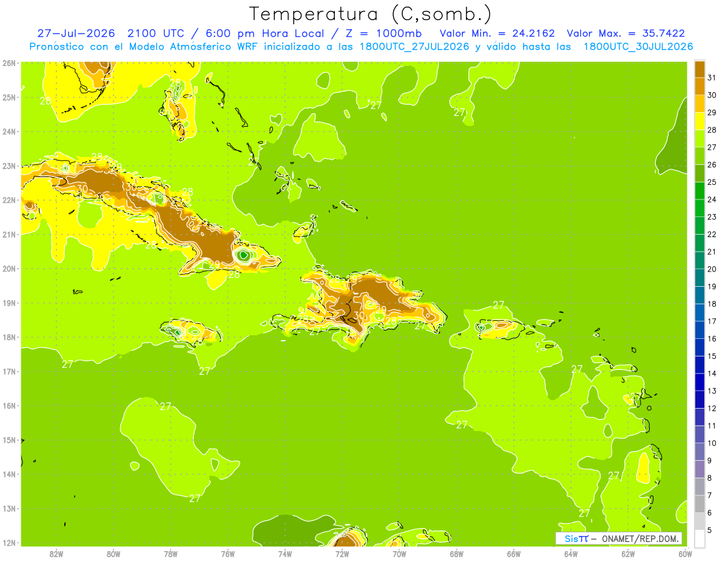Image resolution: width=728 pixels, height=562 pixels.
Task: Click the 14N latitude axis label
Action: click(x=8, y=474)
